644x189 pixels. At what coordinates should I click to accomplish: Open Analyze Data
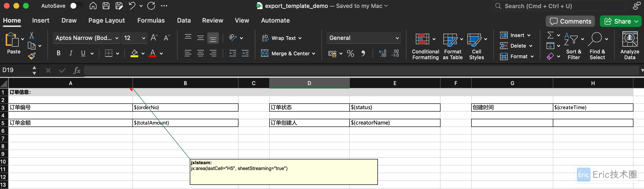(x=630, y=46)
